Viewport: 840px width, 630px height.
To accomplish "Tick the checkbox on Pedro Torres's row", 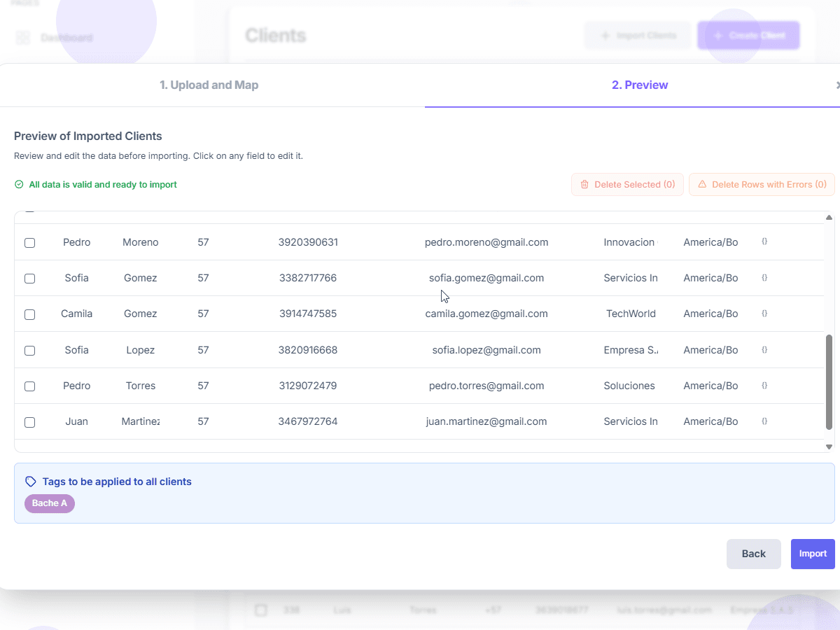I will tap(29, 386).
